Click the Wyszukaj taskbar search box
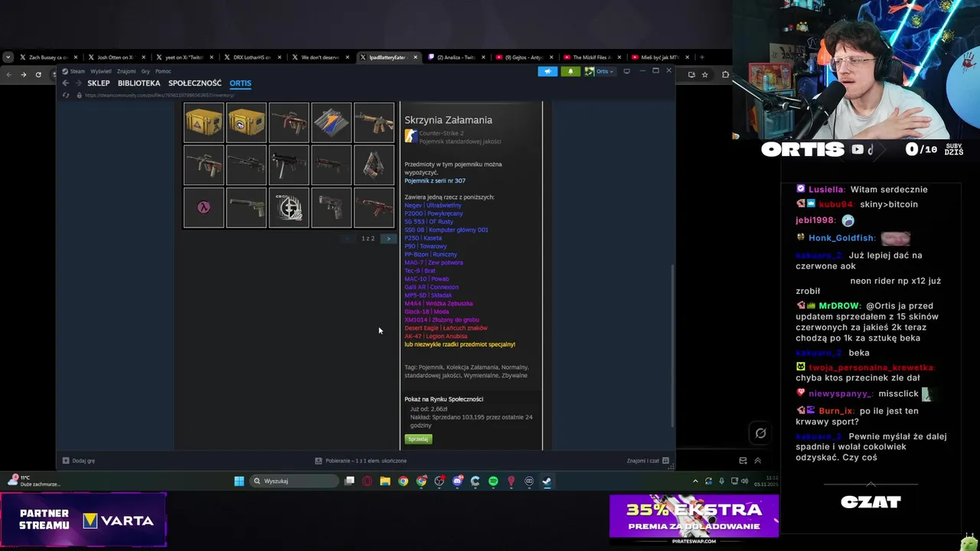Image resolution: width=980 pixels, height=551 pixels. point(296,481)
